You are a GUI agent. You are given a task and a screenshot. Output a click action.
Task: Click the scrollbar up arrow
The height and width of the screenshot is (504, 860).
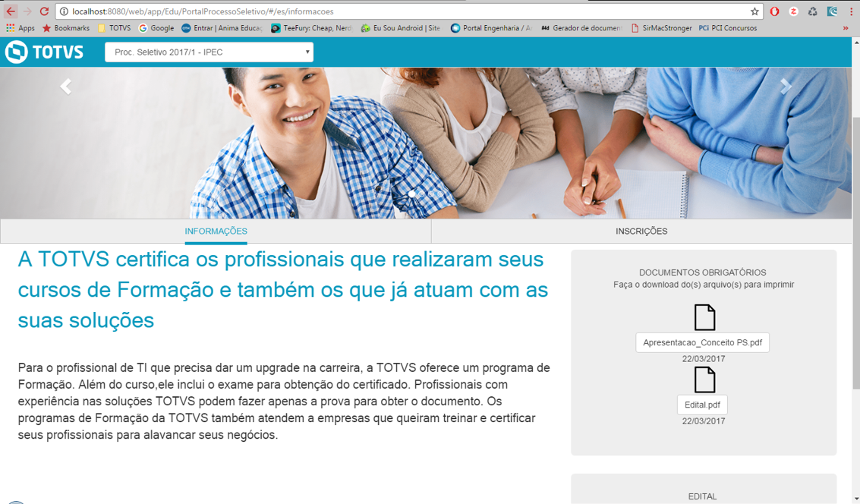(856, 43)
